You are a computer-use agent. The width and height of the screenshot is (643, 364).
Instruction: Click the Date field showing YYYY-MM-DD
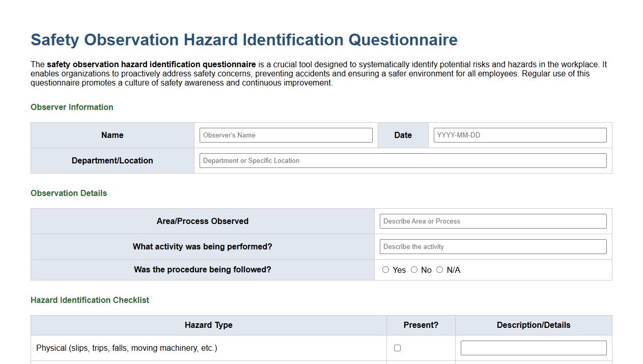tap(519, 135)
